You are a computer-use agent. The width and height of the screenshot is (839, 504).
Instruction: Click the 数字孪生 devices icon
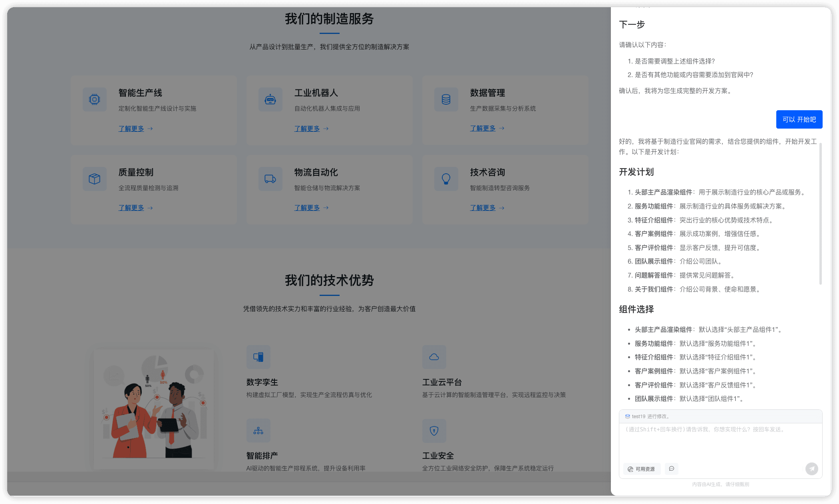click(258, 357)
